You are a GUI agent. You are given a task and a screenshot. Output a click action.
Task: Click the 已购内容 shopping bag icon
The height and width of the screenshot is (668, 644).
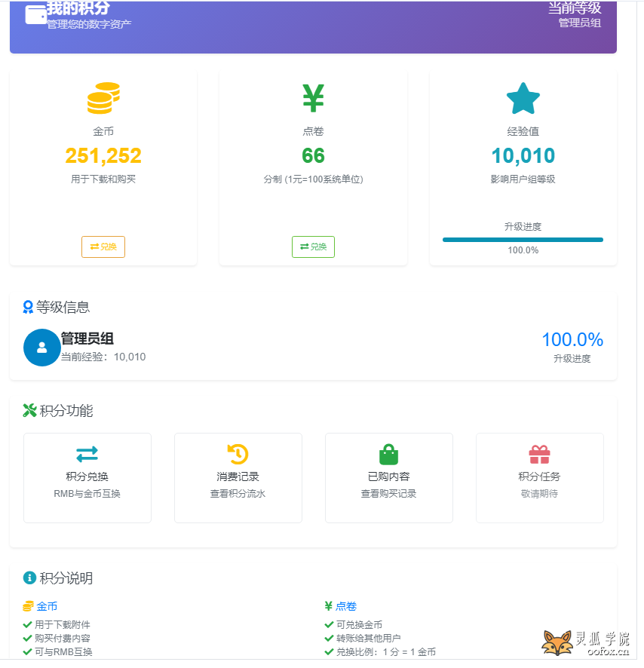click(388, 454)
